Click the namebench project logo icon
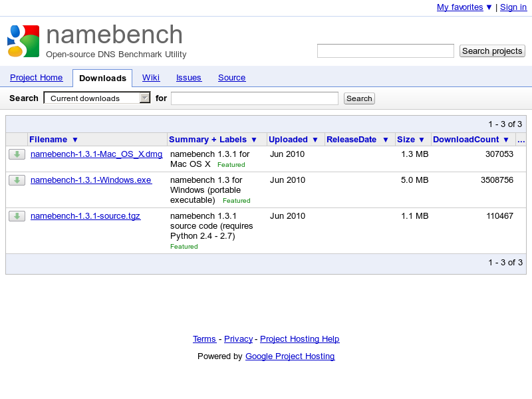This screenshot has width=532, height=399. click(x=23, y=41)
